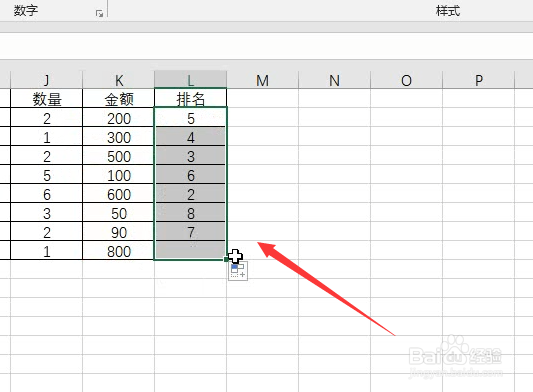Select column M header
The height and width of the screenshot is (392, 533).
263,80
